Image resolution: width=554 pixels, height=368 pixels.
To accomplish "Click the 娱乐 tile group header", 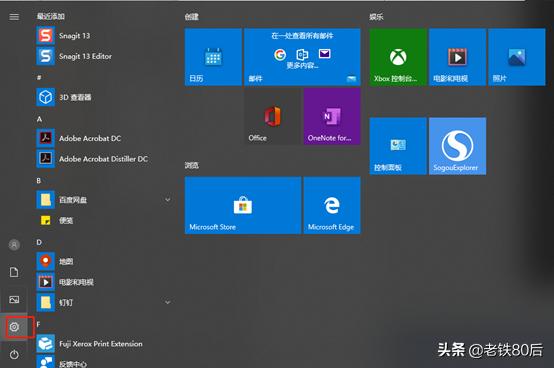I will click(x=376, y=17).
